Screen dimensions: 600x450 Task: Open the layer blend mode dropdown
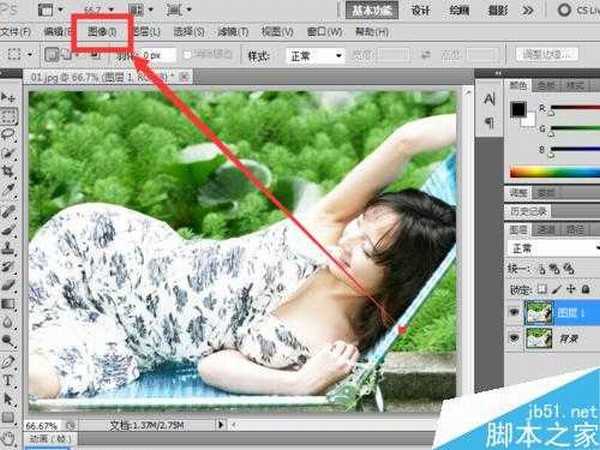click(548, 247)
